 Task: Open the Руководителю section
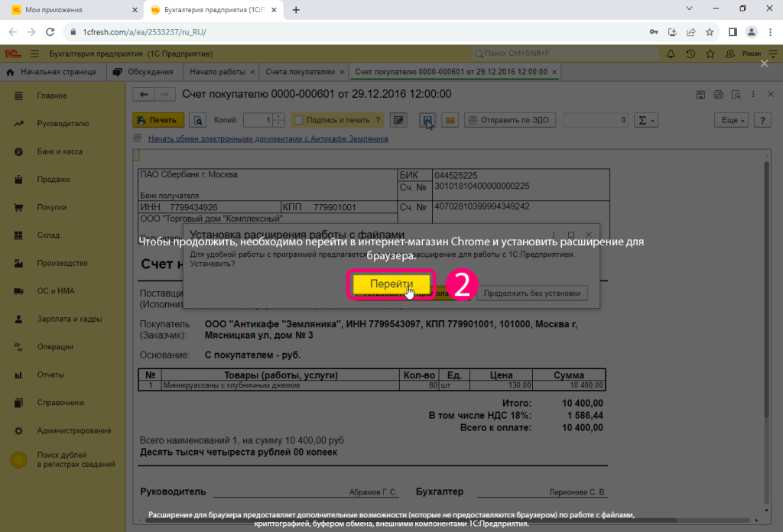63,124
